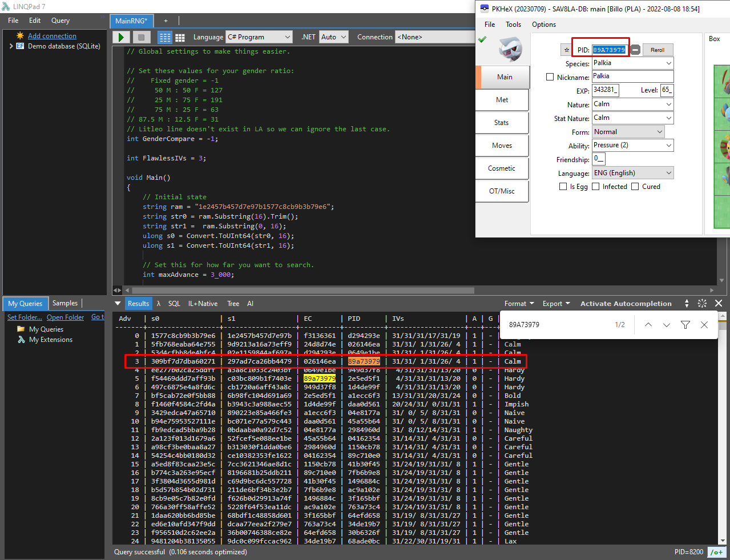Click the Demo database EF icon

20,46
